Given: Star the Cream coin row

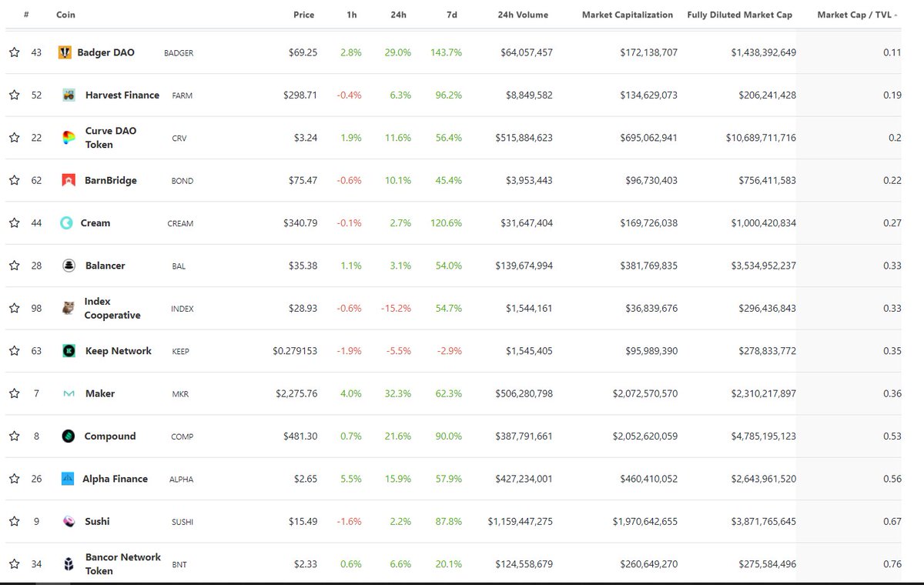Looking at the screenshot, I should (x=14, y=223).
